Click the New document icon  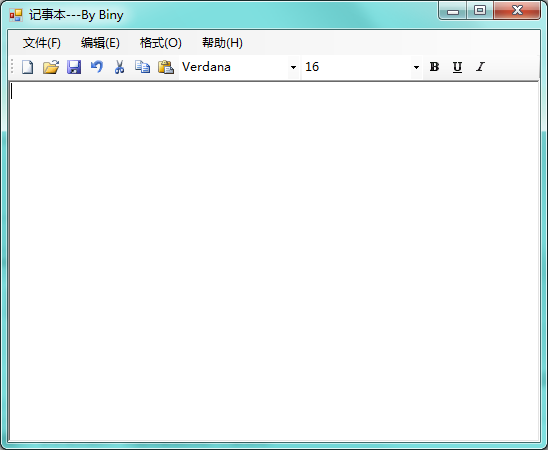(x=28, y=67)
